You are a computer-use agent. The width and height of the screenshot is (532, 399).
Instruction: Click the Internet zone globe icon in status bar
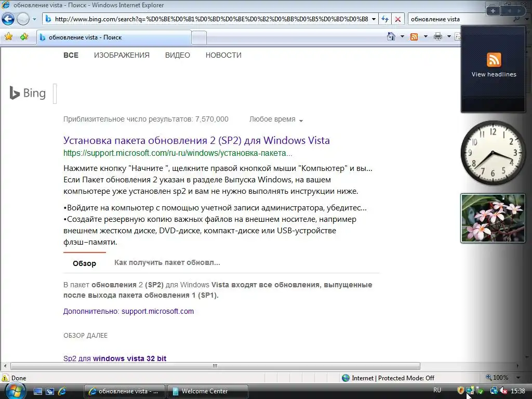(345, 378)
